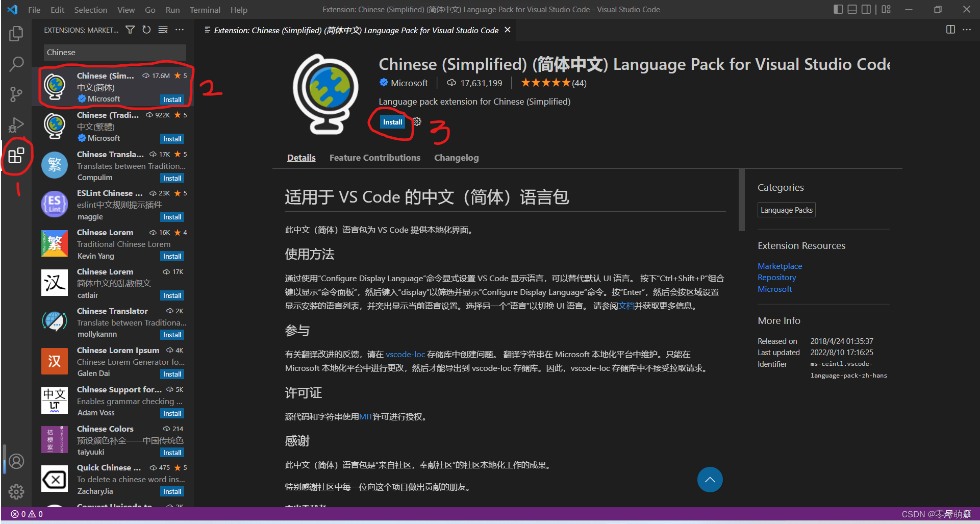The image size is (980, 524).
Task: Select Chinese (Traditional) extension in list
Action: (113, 127)
